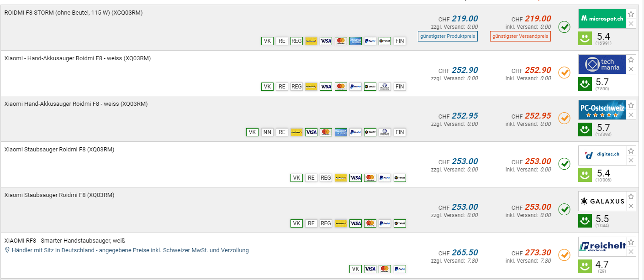Click the FIN payment tag in PC-Ostschweiz row
Screen dimensions: 644x280
pyautogui.click(x=400, y=132)
